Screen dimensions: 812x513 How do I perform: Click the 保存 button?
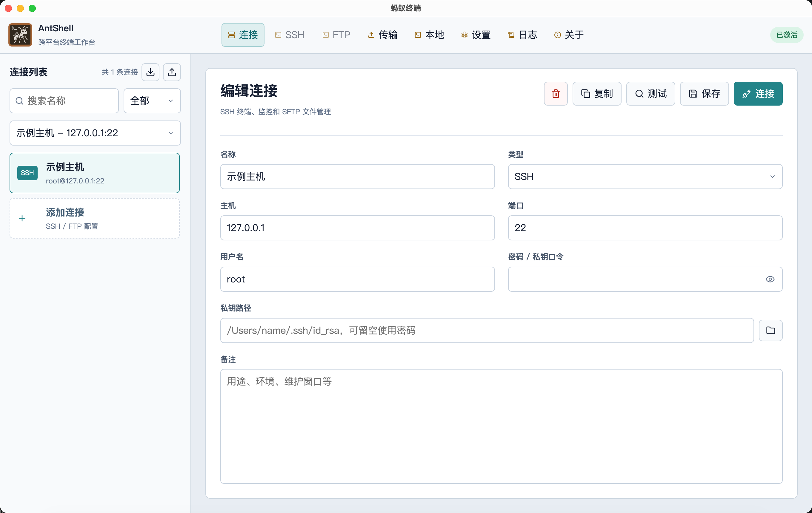pyautogui.click(x=705, y=94)
